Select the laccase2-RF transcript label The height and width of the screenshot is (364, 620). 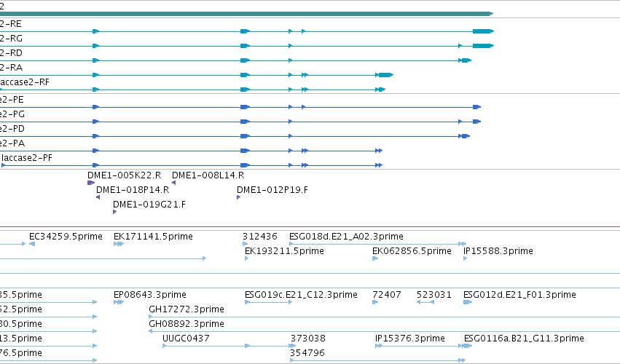25,82
